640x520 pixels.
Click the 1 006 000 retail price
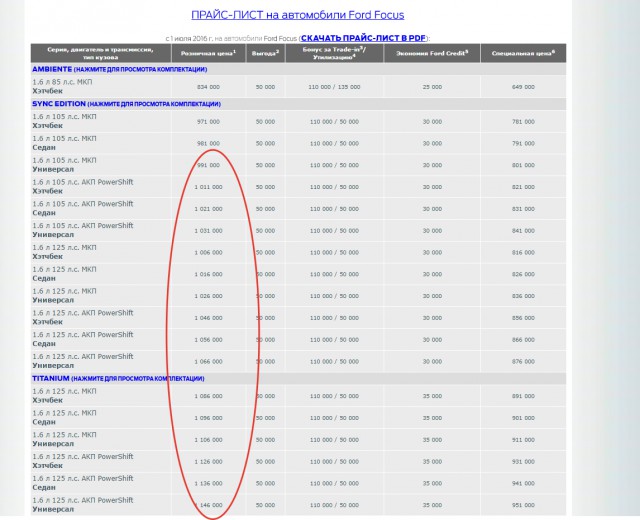coord(208,253)
